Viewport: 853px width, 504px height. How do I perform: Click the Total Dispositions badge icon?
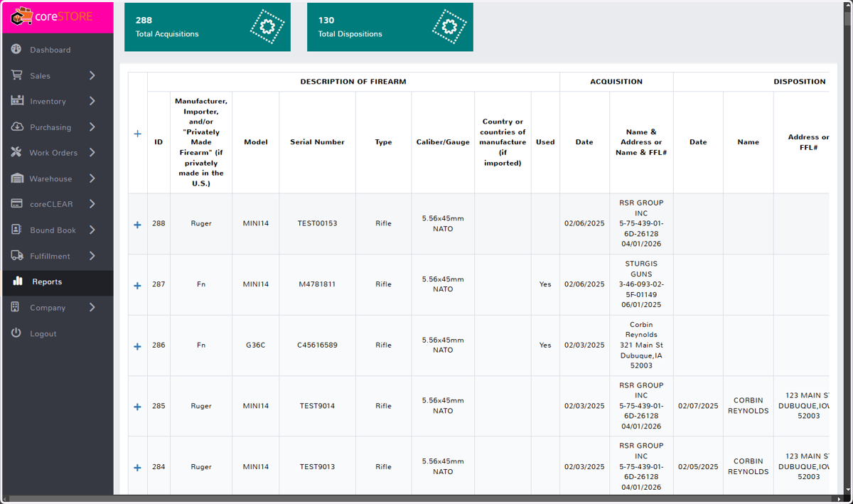click(x=449, y=27)
